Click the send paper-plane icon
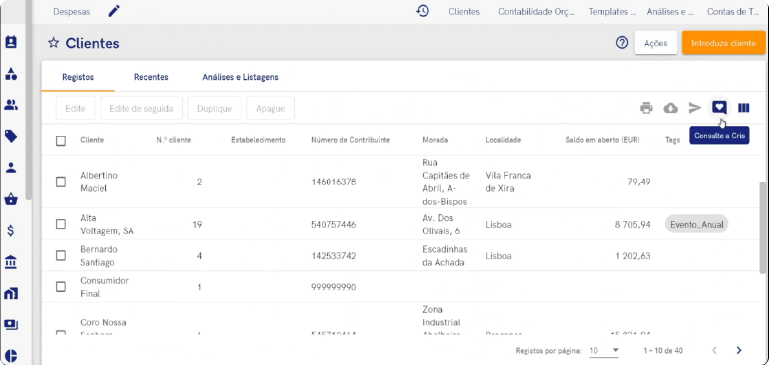 [x=694, y=108]
